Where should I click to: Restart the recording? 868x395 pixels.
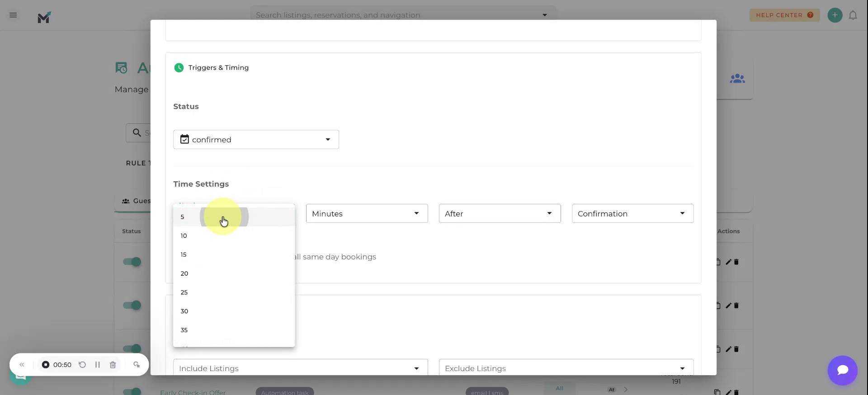click(x=82, y=365)
